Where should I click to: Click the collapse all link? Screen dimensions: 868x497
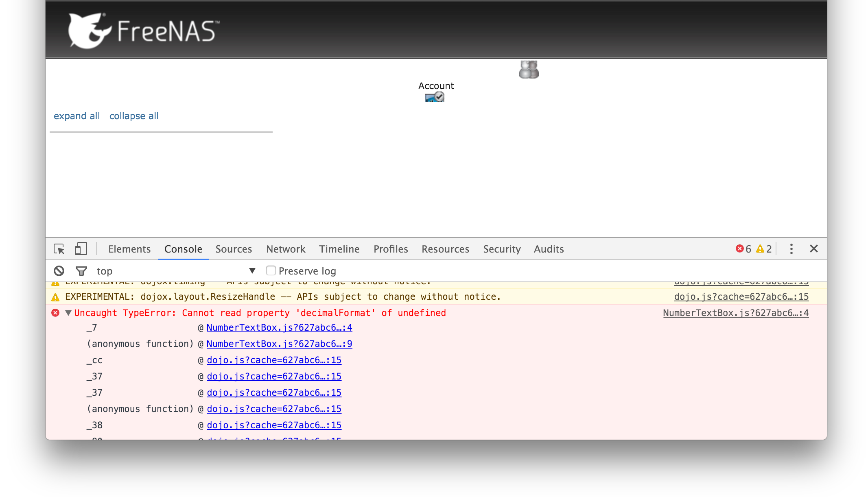point(134,116)
